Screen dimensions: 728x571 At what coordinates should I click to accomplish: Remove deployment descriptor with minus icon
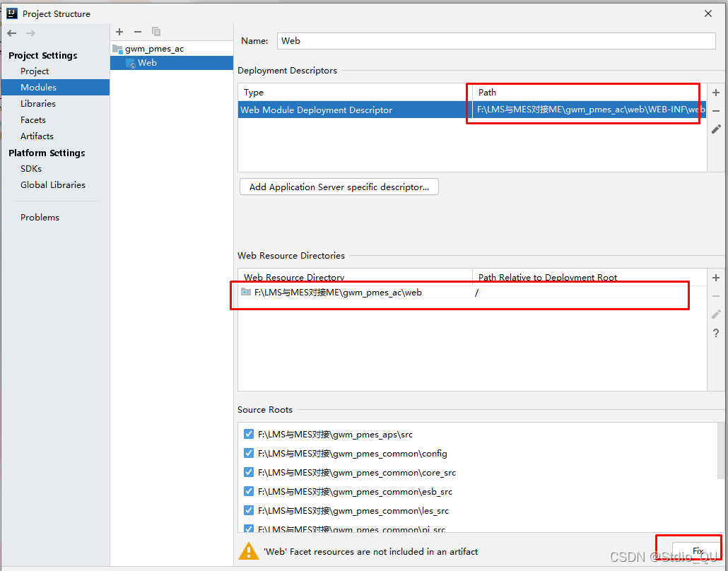716,111
